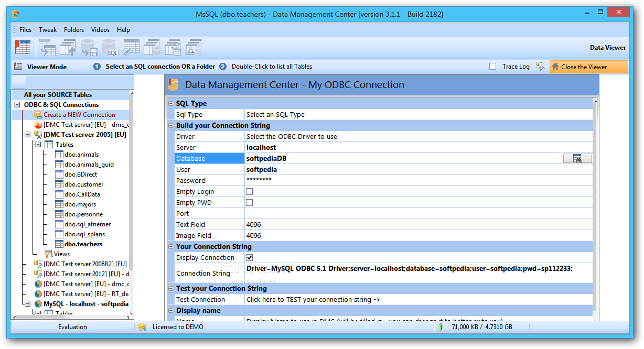The height and width of the screenshot is (349, 644).
Task: Click the Password field with asterisks
Action: [x=418, y=181]
